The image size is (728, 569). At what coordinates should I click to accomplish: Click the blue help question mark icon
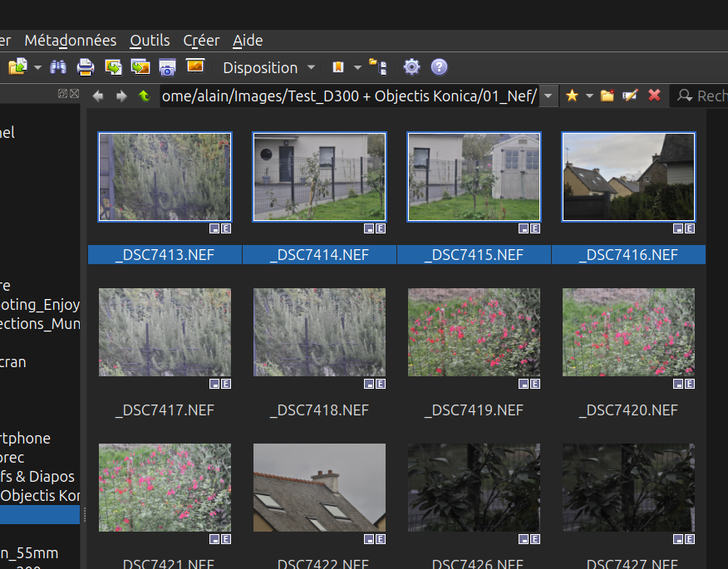click(439, 67)
